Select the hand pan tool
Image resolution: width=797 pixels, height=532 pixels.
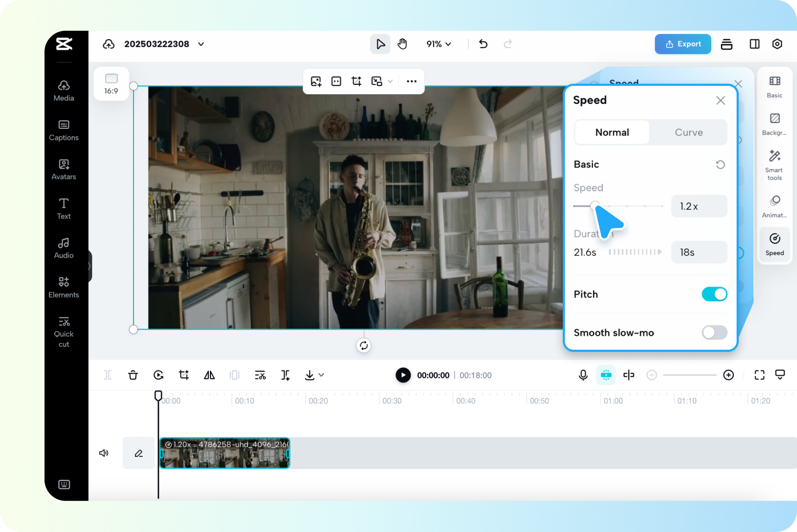(402, 44)
